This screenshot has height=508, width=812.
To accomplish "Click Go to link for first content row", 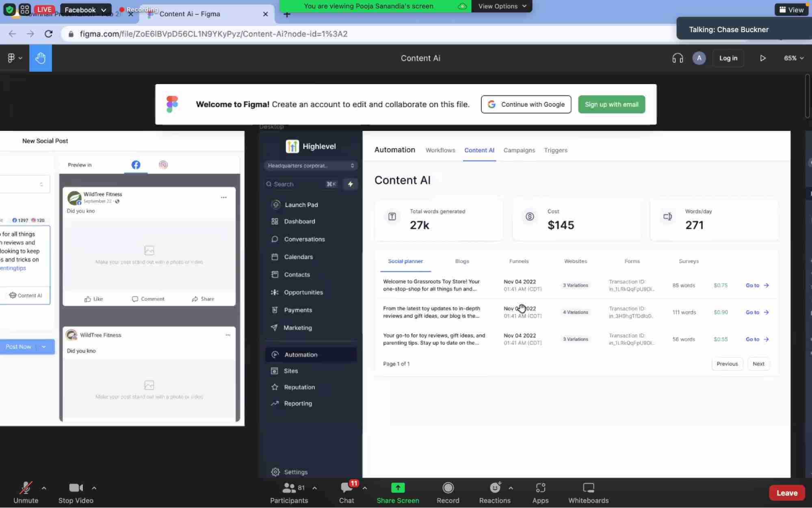I will [x=756, y=285].
